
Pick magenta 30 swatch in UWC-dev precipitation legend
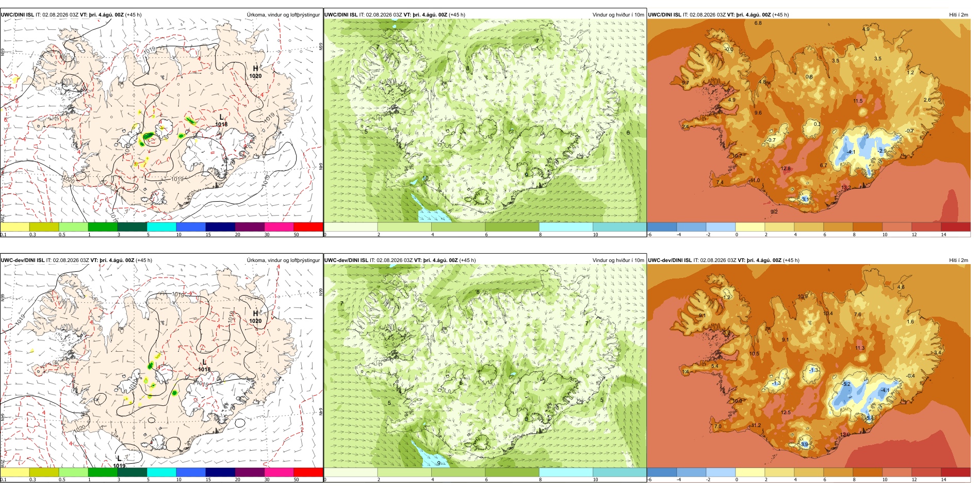pyautogui.click(x=279, y=472)
